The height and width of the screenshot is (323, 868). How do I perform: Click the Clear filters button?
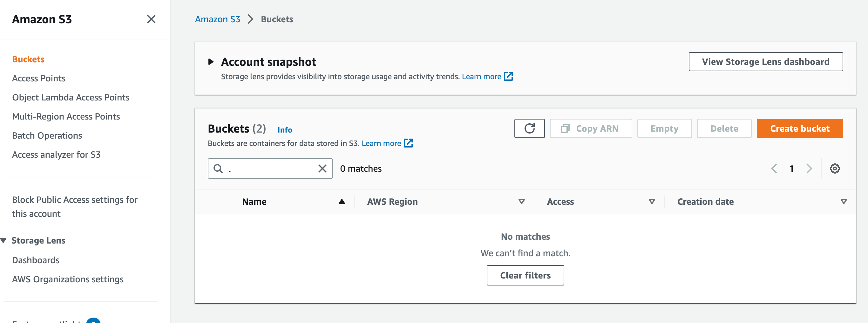(525, 275)
